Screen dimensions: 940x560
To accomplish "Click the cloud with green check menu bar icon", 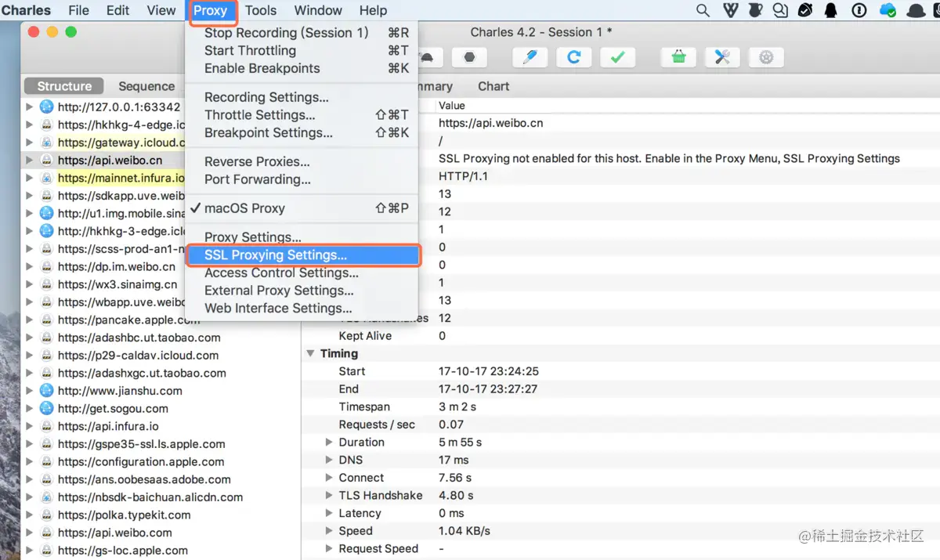I will coord(888,10).
